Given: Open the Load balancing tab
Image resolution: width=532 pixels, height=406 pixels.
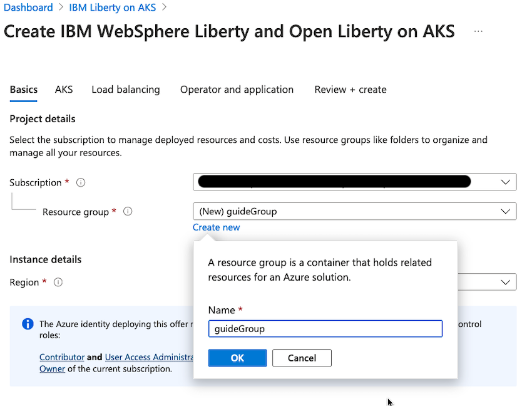Looking at the screenshot, I should pyautogui.click(x=126, y=90).
